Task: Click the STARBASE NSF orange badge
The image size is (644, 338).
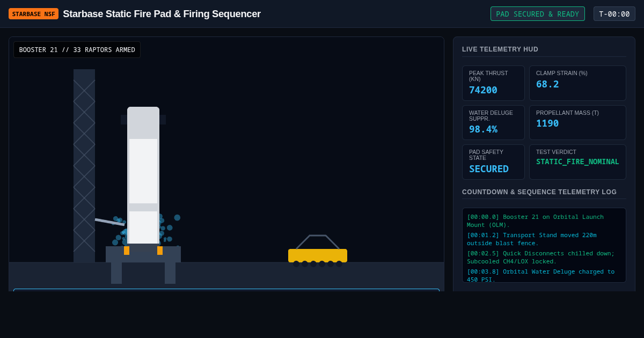Action: 33,14
